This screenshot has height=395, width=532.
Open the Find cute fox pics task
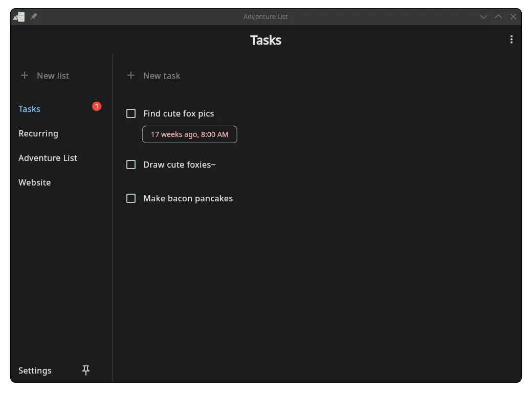click(x=179, y=113)
